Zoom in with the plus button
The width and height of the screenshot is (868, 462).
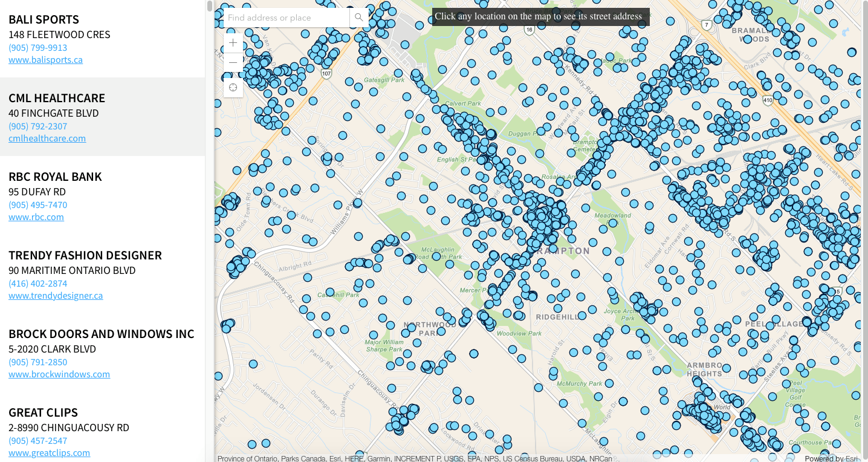coord(233,43)
